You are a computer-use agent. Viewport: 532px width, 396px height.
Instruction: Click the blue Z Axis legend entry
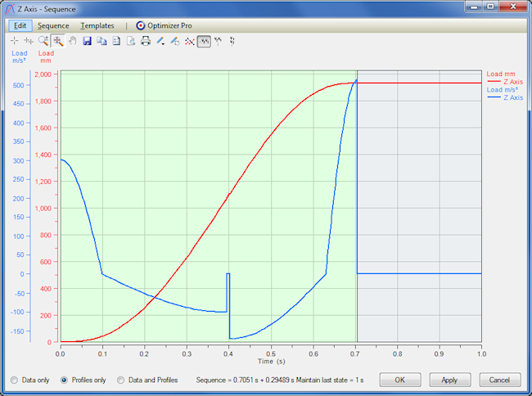pos(512,97)
